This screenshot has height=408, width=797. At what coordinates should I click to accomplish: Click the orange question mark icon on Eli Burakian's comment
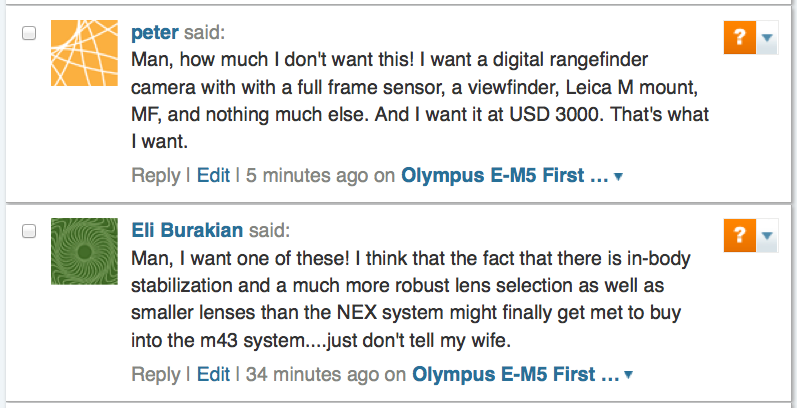(x=738, y=236)
